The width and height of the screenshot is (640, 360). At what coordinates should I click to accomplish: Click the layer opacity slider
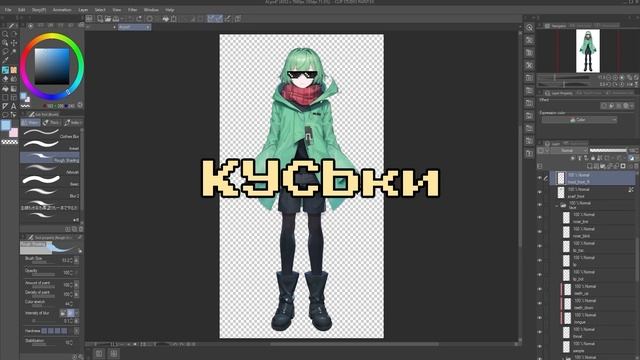click(607, 151)
